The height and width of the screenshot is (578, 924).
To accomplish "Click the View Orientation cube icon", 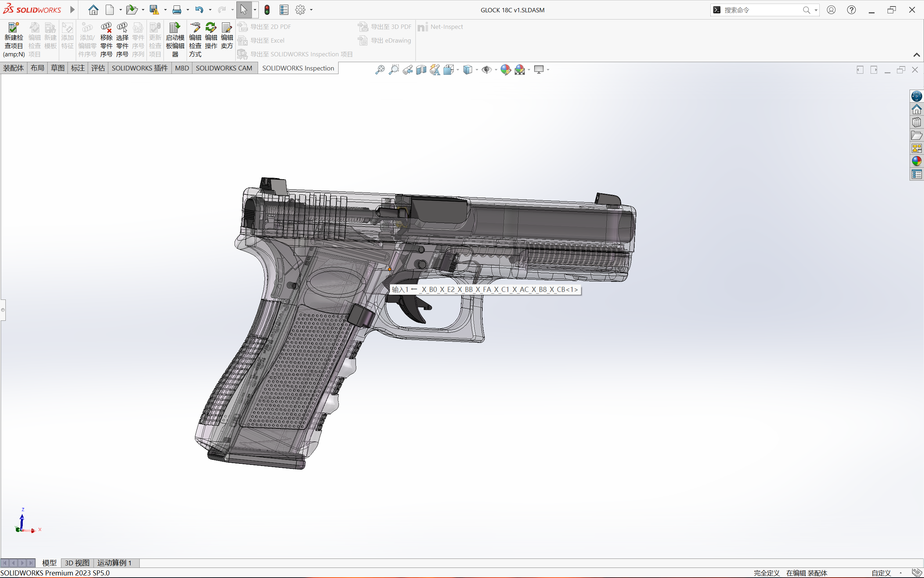I will tap(449, 70).
